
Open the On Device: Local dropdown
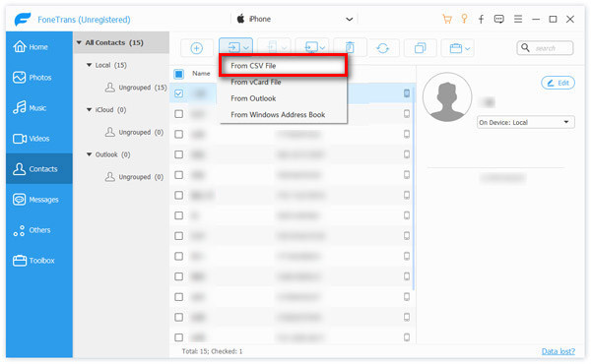click(526, 122)
